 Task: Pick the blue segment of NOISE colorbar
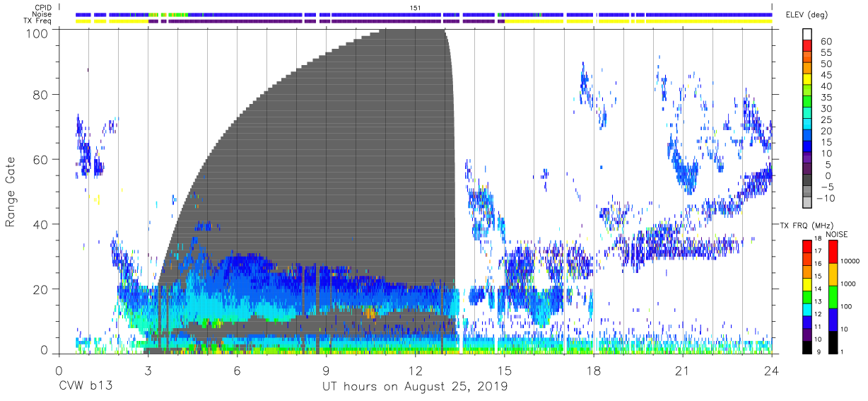[833, 320]
